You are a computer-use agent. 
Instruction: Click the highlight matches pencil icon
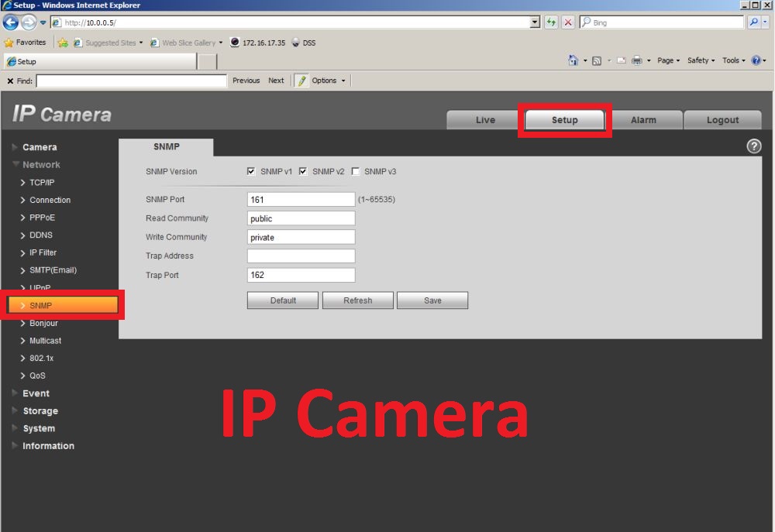point(301,81)
